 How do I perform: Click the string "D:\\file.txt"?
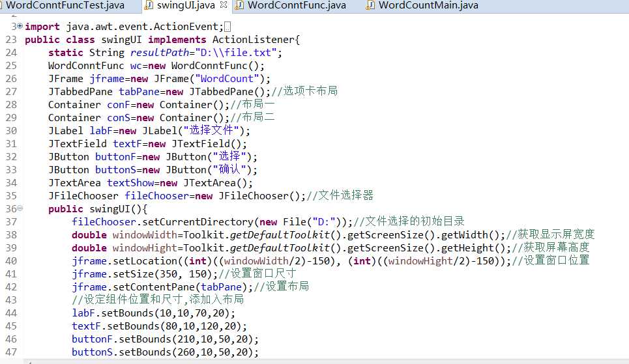coord(235,53)
